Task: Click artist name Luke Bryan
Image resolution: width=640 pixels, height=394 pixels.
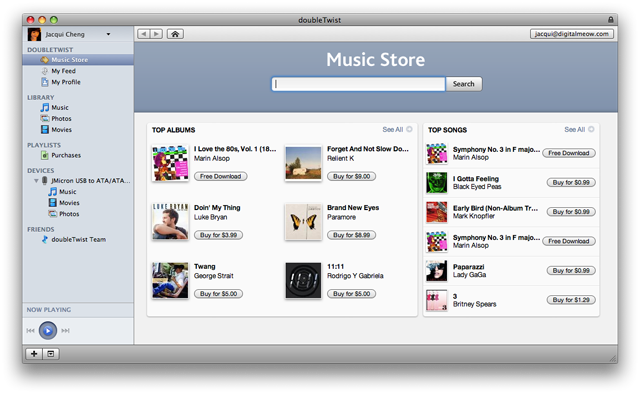Action: point(210,217)
